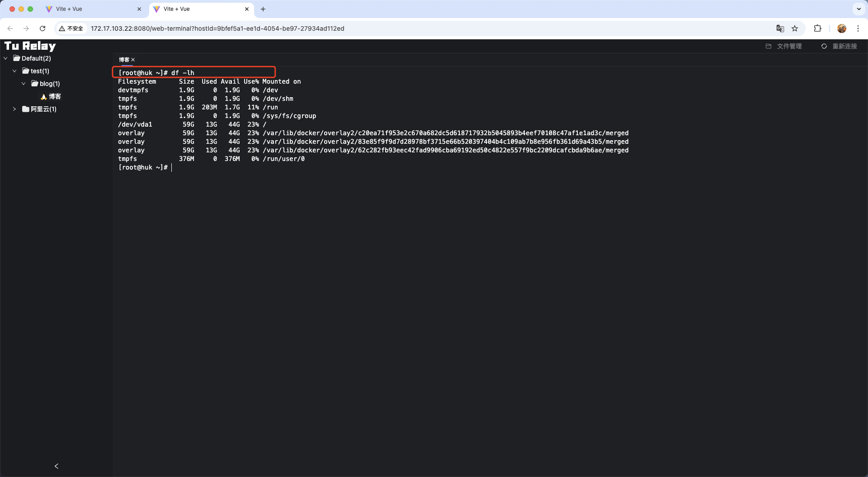The width and height of the screenshot is (868, 477).
Task: Click the translate page icon in address bar
Action: pos(780,28)
